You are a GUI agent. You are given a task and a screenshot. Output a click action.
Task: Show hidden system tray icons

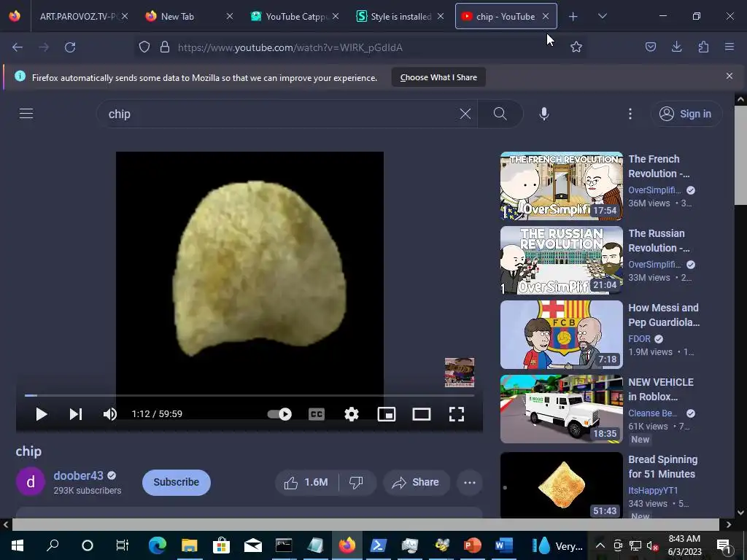pyautogui.click(x=600, y=545)
